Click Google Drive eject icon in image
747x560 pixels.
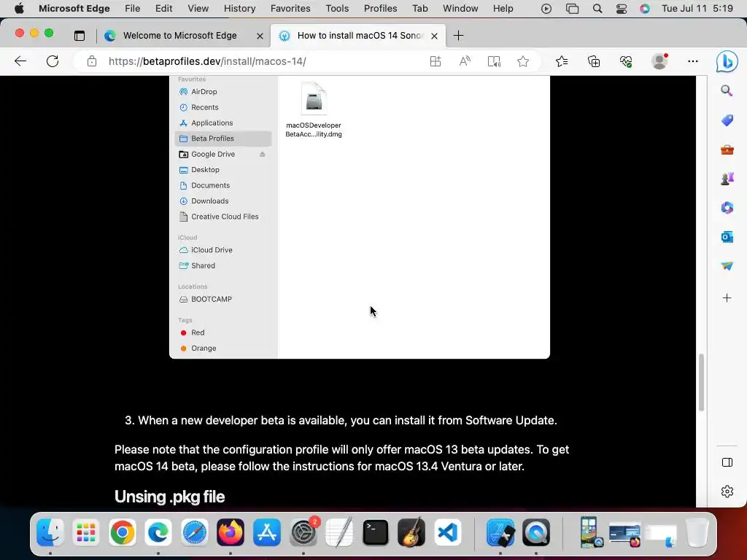(x=262, y=155)
